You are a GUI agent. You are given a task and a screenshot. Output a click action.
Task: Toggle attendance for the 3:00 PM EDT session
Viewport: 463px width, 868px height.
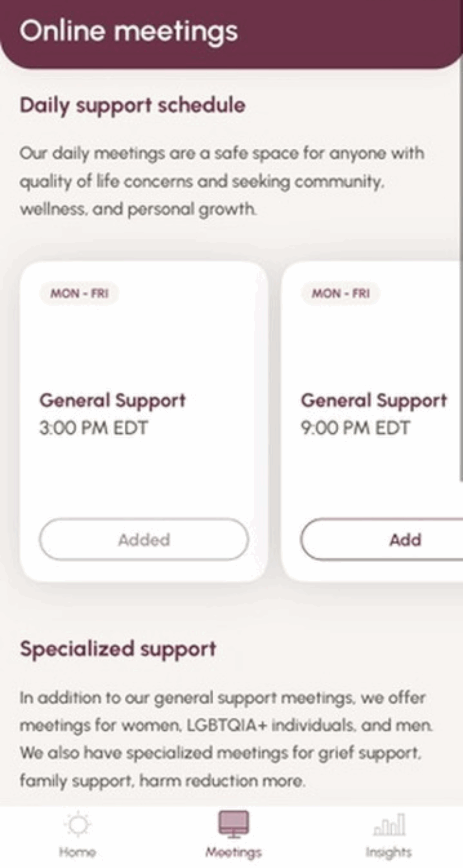(144, 539)
